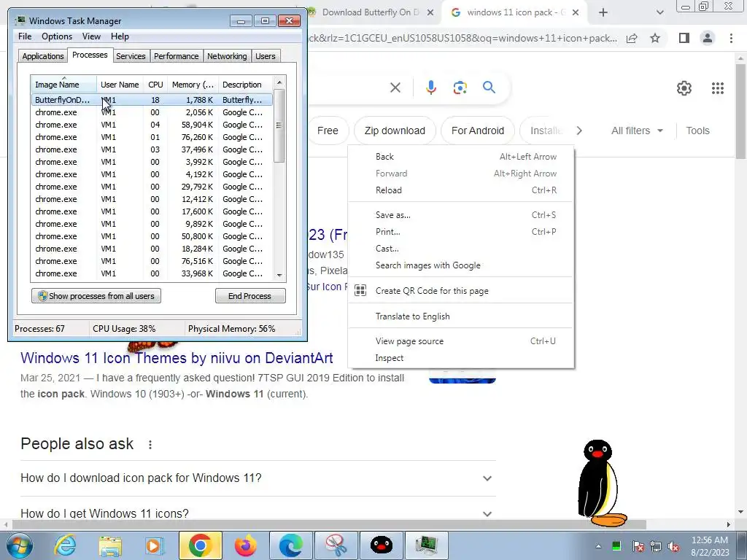
Task: Open Windows 11 Icon Themes DeviantArt link
Action: [x=177, y=357]
